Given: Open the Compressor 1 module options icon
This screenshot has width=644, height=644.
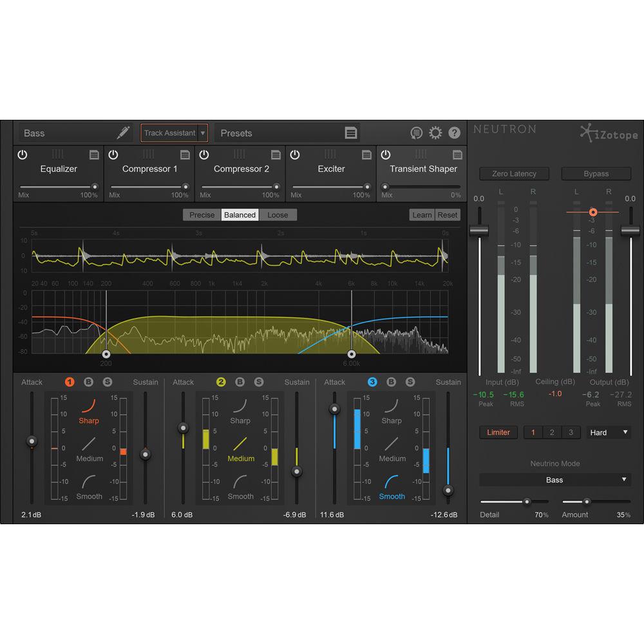Looking at the screenshot, I should (x=185, y=155).
